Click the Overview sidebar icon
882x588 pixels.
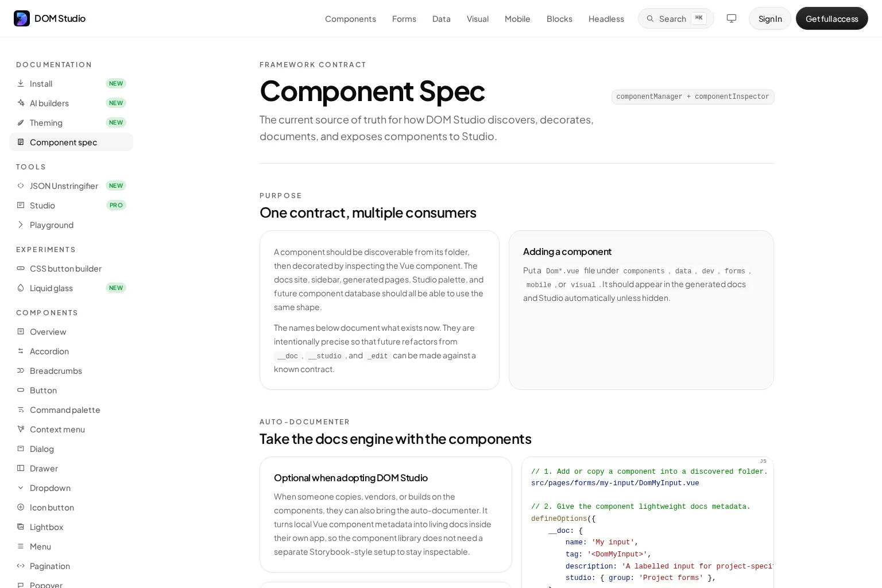click(x=21, y=331)
